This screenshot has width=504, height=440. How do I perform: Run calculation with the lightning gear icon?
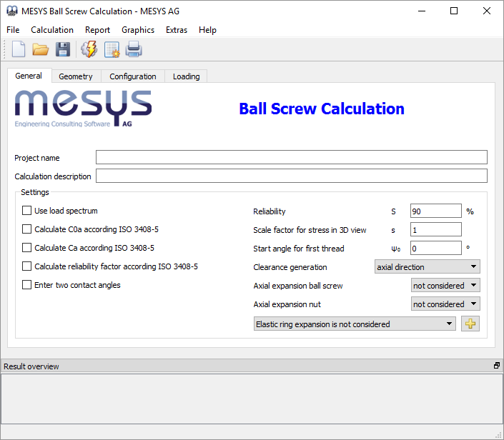click(x=89, y=49)
